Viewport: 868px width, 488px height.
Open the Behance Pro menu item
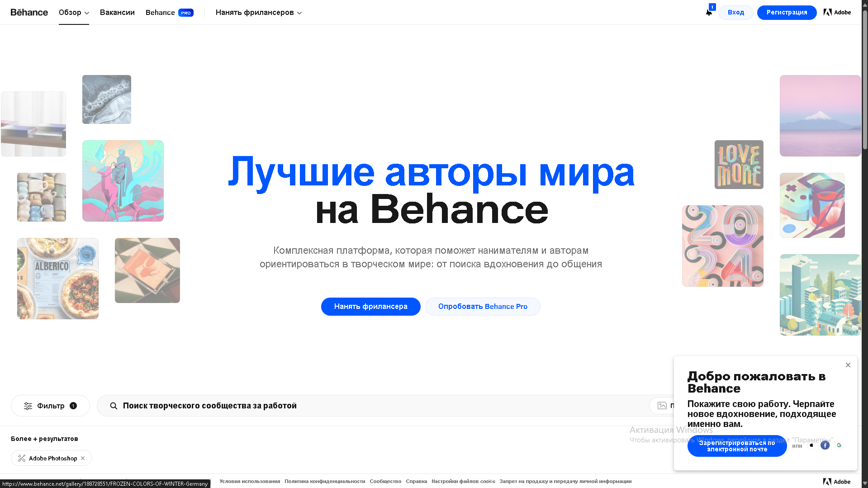point(169,12)
